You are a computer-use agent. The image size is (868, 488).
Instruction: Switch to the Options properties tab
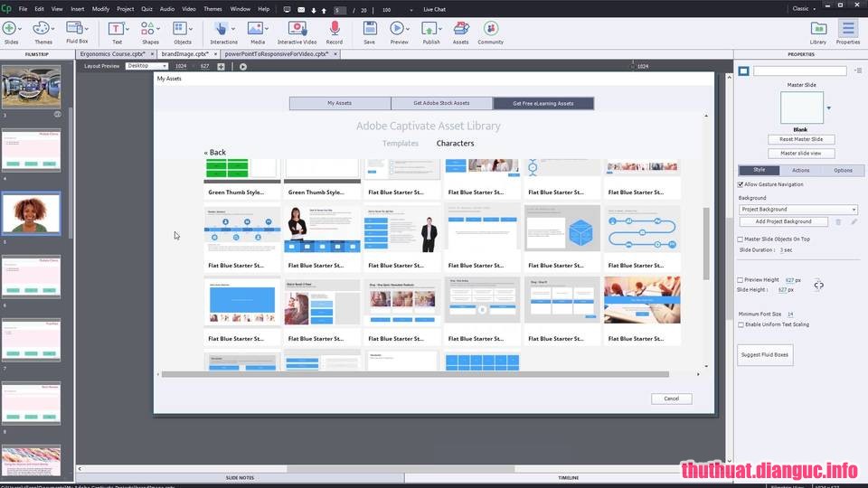[843, 171]
